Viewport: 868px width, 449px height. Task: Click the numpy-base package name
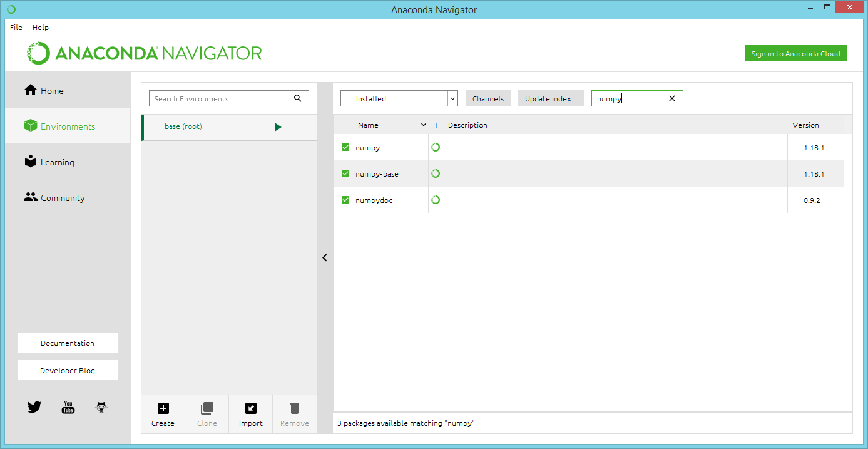(x=377, y=174)
